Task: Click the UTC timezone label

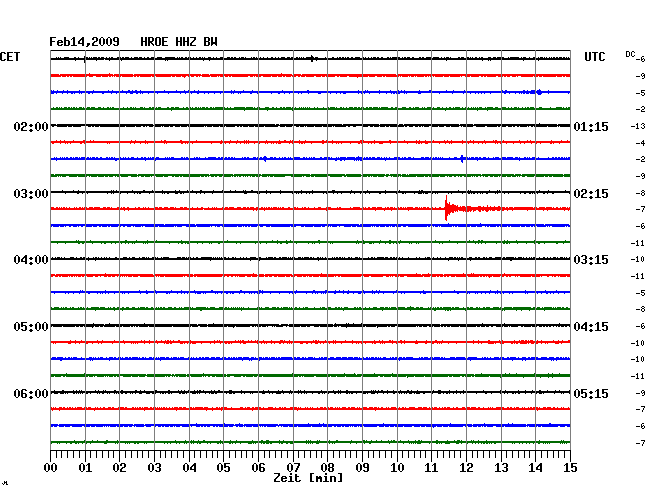Action: [594, 57]
